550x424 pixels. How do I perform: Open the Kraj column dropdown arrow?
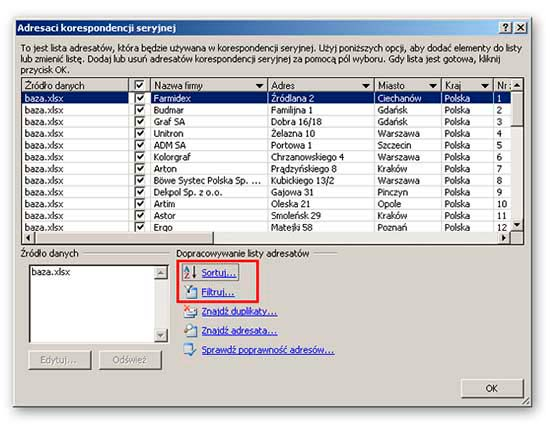485,86
